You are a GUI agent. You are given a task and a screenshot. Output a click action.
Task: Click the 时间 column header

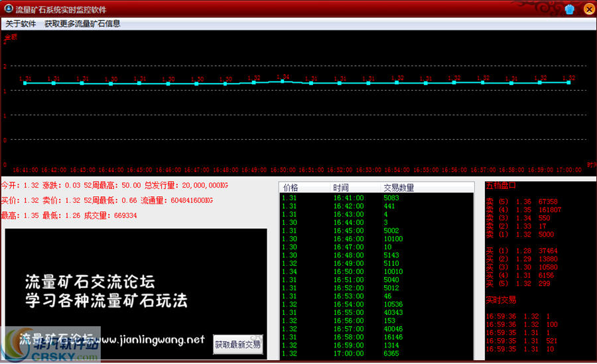[355, 188]
